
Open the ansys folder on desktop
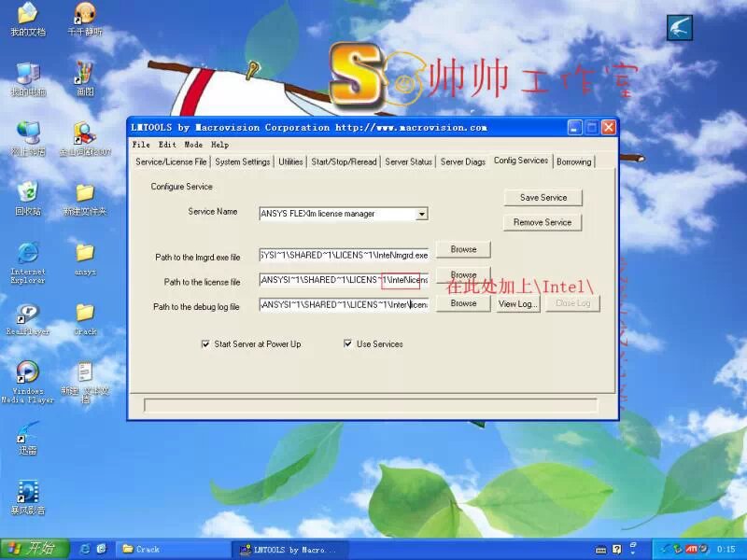pyautogui.click(x=85, y=254)
